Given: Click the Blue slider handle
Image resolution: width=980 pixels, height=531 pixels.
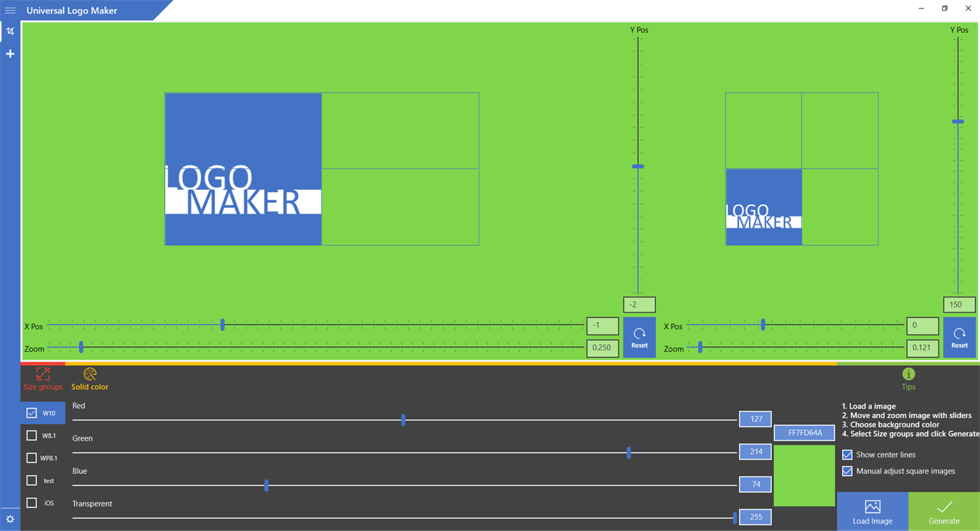Looking at the screenshot, I should 266,485.
